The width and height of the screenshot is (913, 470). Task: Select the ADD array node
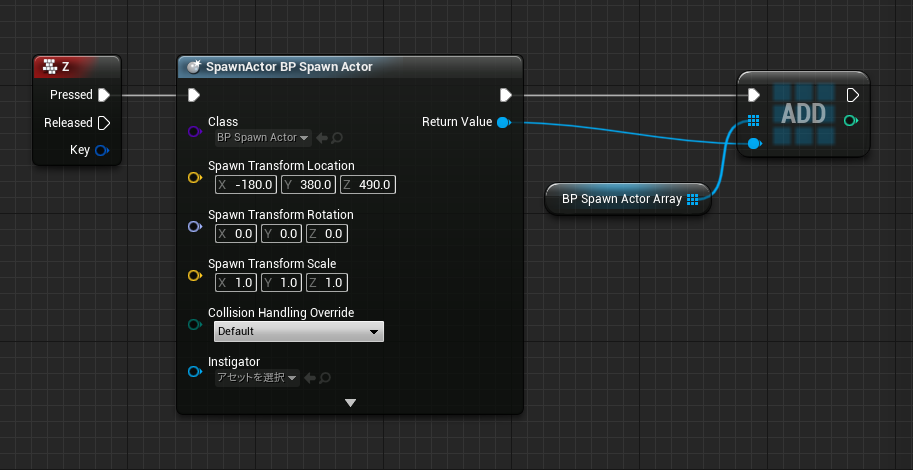tap(804, 114)
